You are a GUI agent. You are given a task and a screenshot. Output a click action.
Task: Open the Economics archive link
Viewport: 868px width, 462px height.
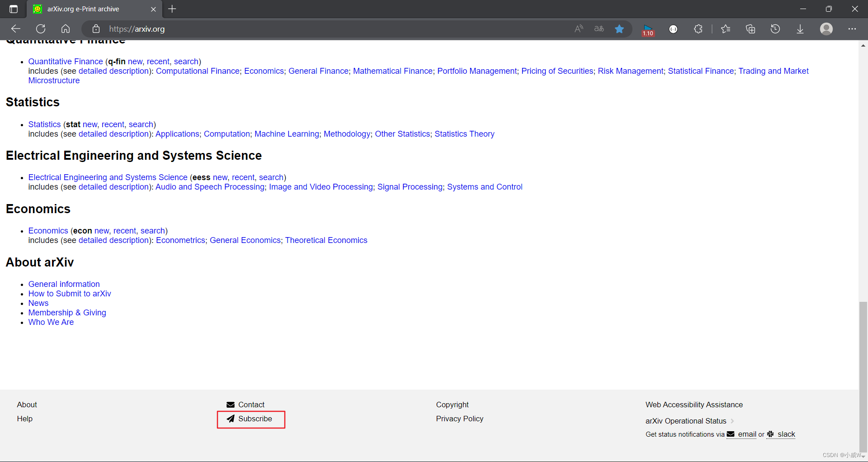coord(48,231)
